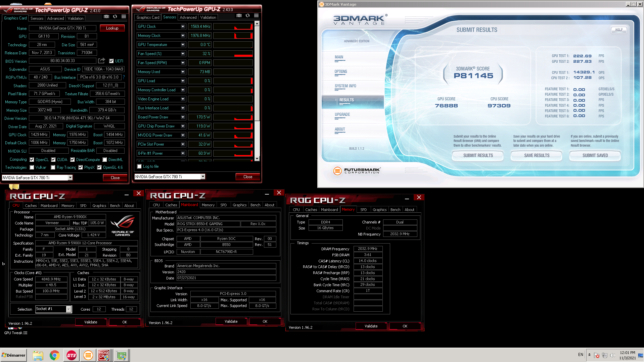This screenshot has width=644, height=362.
Task: Click Validate in the Memory CPU-Z window
Action: tap(371, 326)
